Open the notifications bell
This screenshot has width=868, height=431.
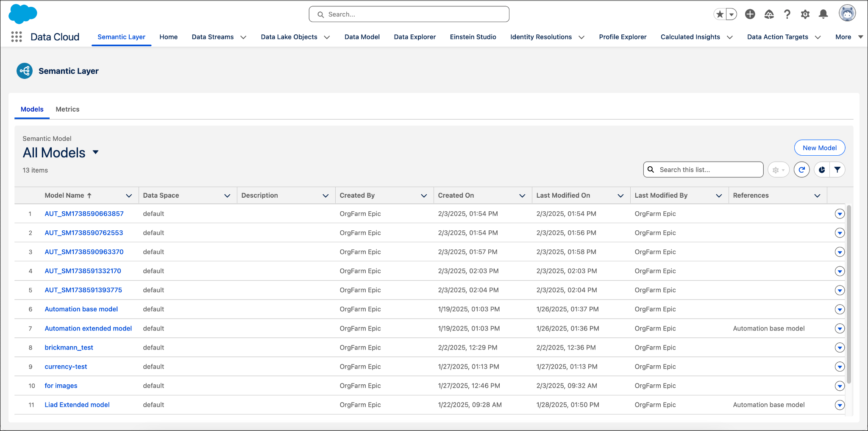823,14
